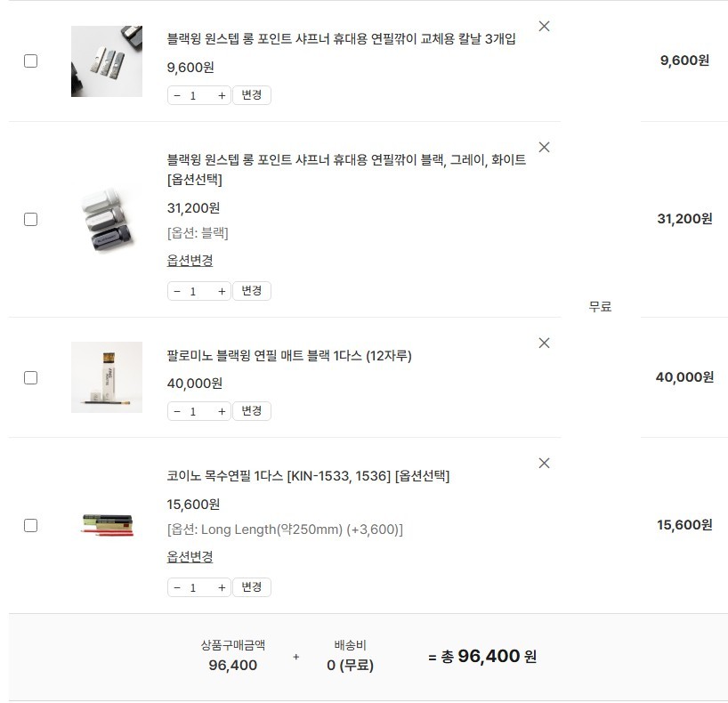Select the Koh-I-Noor carpenter pencil checkbox
Image resolution: width=728 pixels, height=703 pixels.
point(30,525)
